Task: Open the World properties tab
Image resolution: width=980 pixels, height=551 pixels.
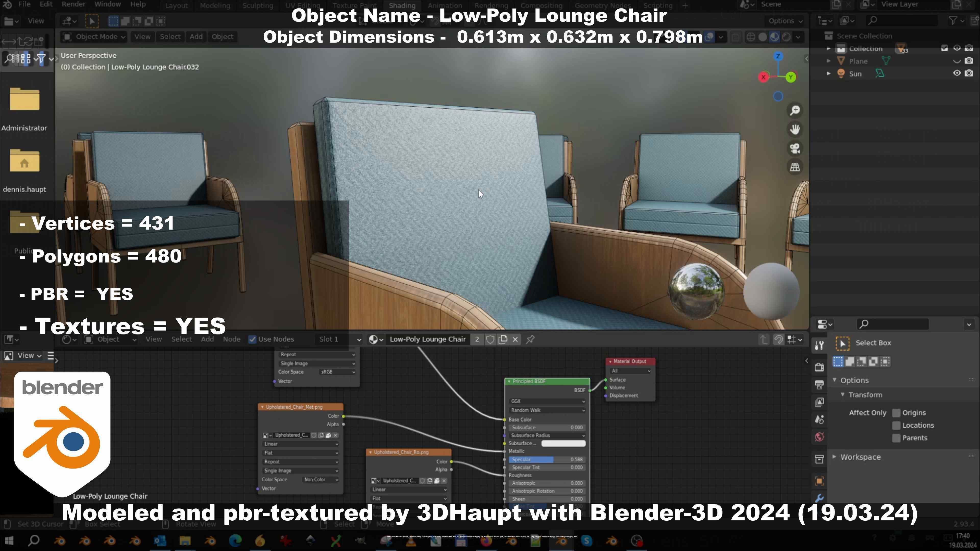Action: click(x=819, y=437)
